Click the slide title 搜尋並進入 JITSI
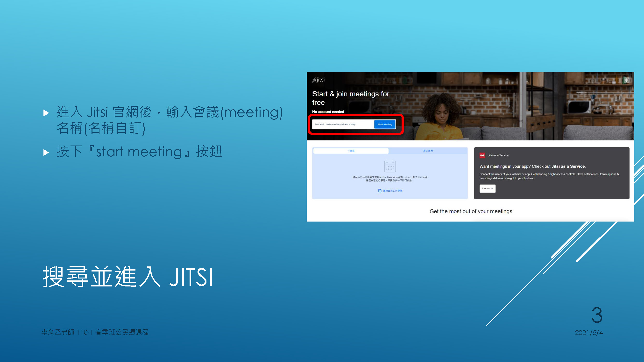The width and height of the screenshot is (644, 362). pos(128,277)
